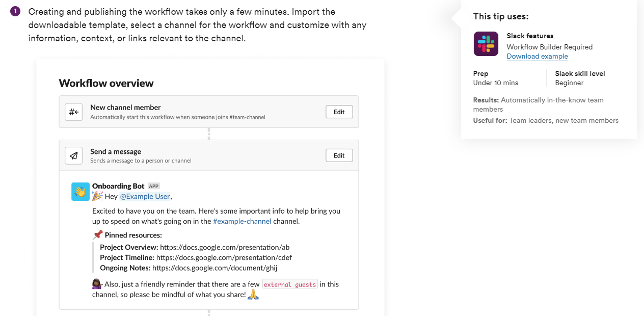
Task: Click the Onboarding Bot waving hand avatar
Action: (x=81, y=192)
